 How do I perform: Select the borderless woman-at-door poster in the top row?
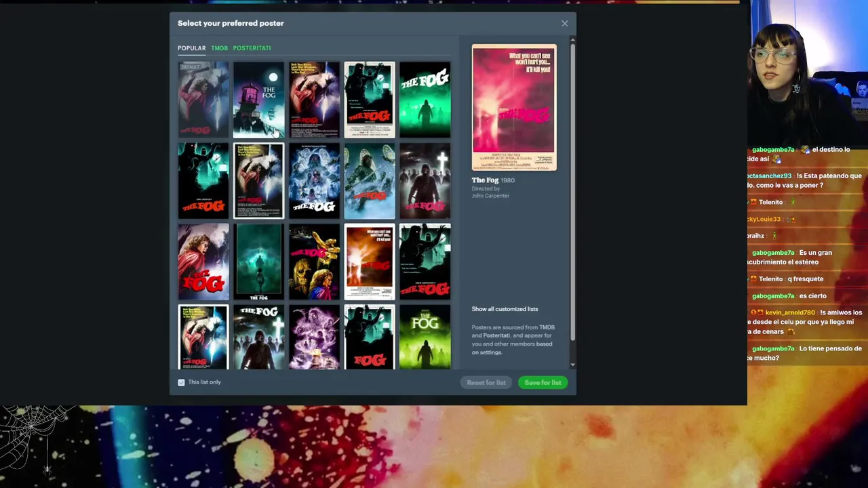[x=314, y=100]
